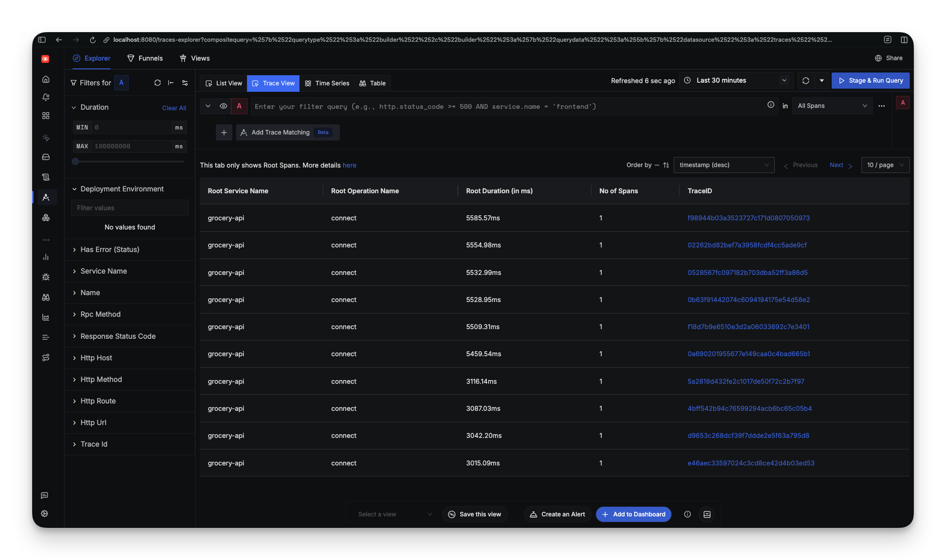946x560 pixels.
Task: Toggle the red A query label button
Action: [239, 106]
